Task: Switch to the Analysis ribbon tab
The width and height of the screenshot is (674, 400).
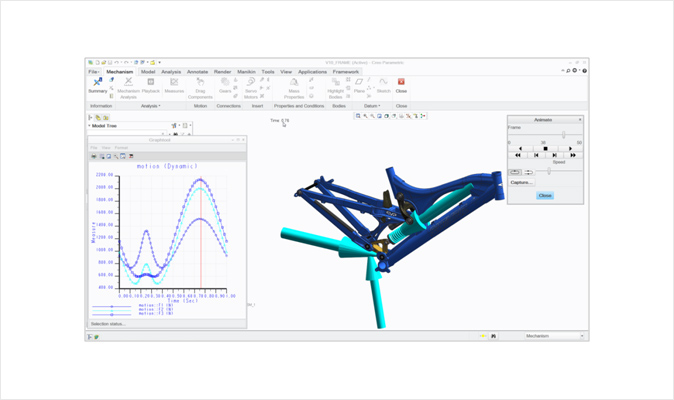Action: coord(171,72)
